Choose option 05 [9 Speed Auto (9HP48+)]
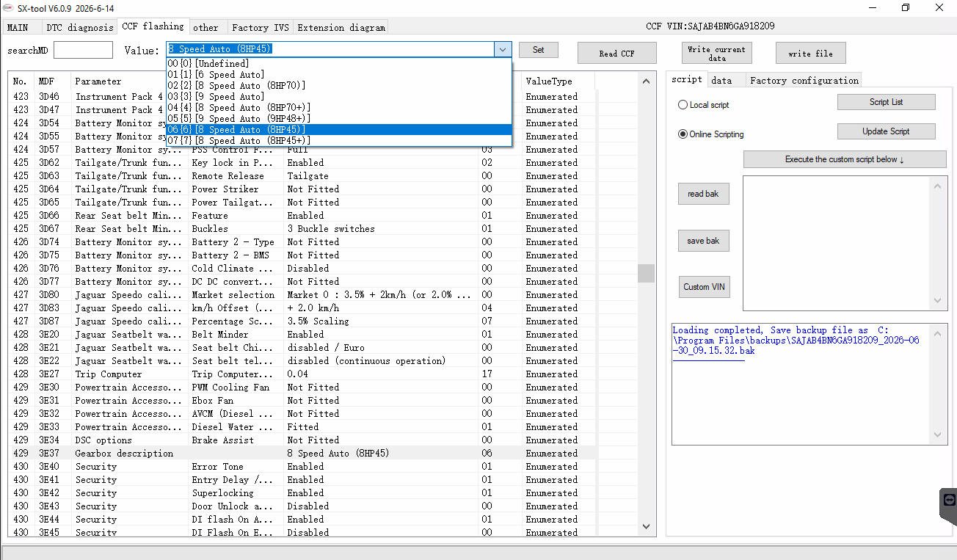The height and width of the screenshot is (560, 957). pyautogui.click(x=339, y=119)
